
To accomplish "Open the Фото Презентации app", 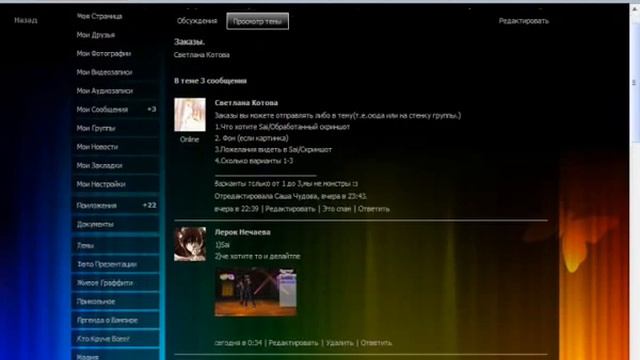I will [107, 264].
